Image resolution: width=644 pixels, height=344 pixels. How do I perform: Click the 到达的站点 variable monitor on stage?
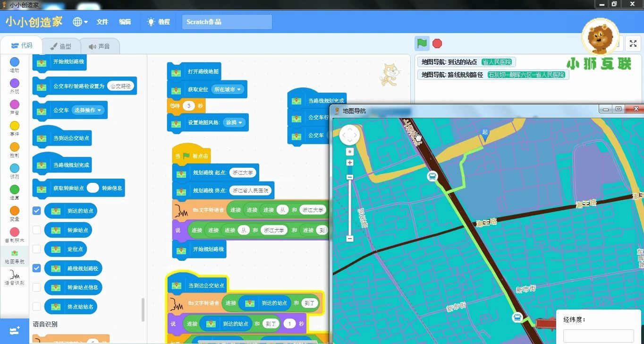(x=466, y=62)
